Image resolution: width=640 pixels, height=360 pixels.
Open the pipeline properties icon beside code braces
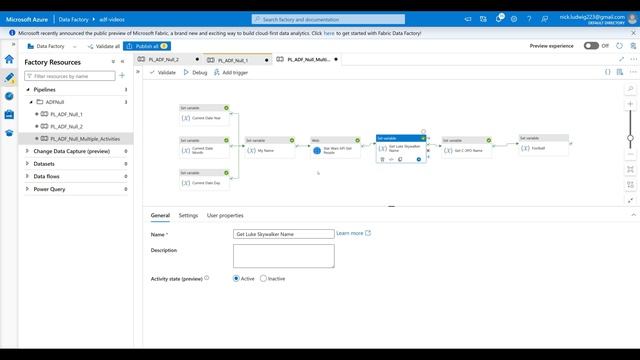[x=620, y=72]
